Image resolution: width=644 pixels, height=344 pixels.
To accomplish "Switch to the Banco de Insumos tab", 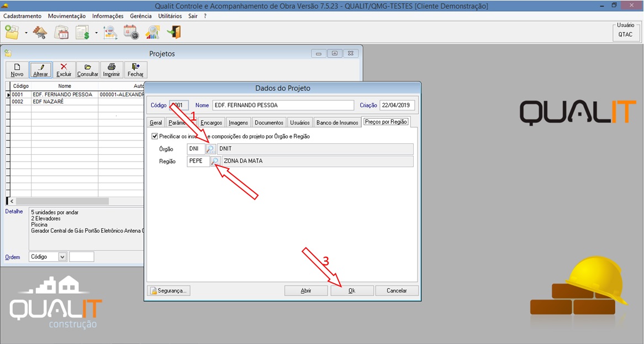I will point(337,123).
